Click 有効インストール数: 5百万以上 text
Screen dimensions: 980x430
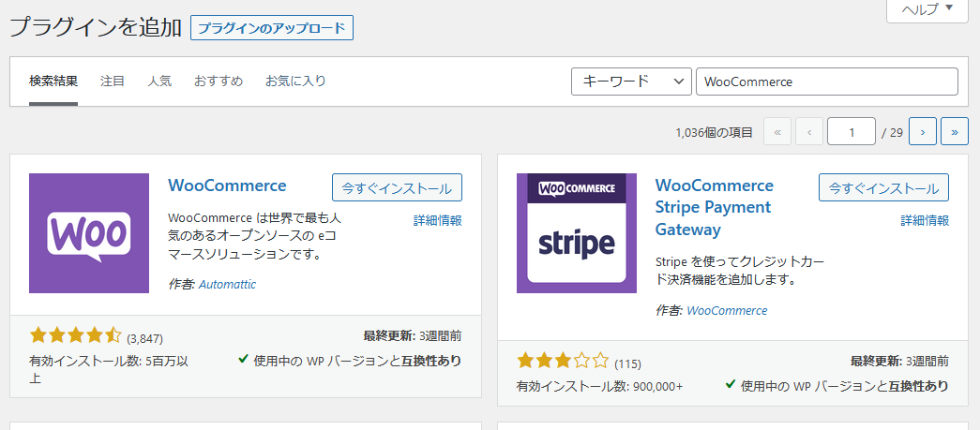[x=109, y=369]
